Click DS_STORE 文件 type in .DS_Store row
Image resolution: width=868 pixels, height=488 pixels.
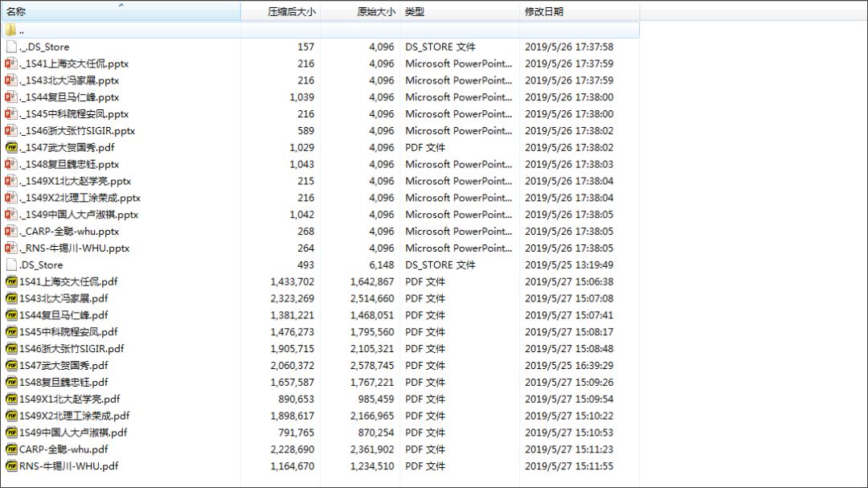440,265
